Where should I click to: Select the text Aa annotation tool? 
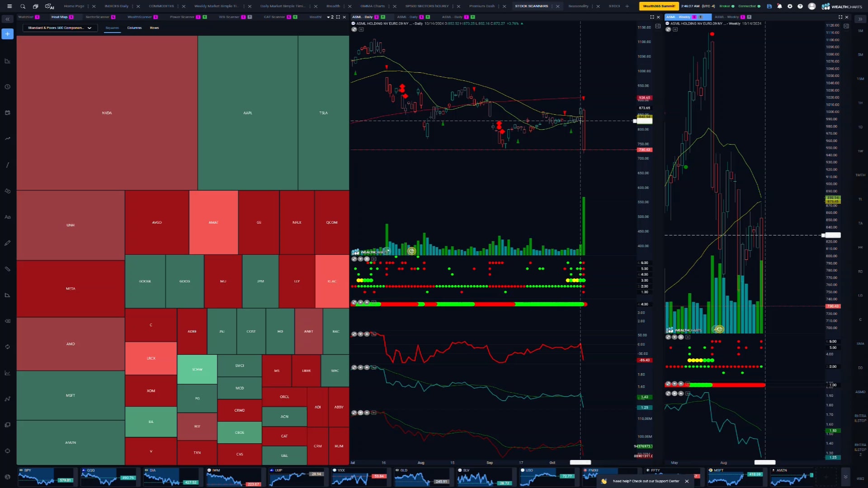coord(8,217)
